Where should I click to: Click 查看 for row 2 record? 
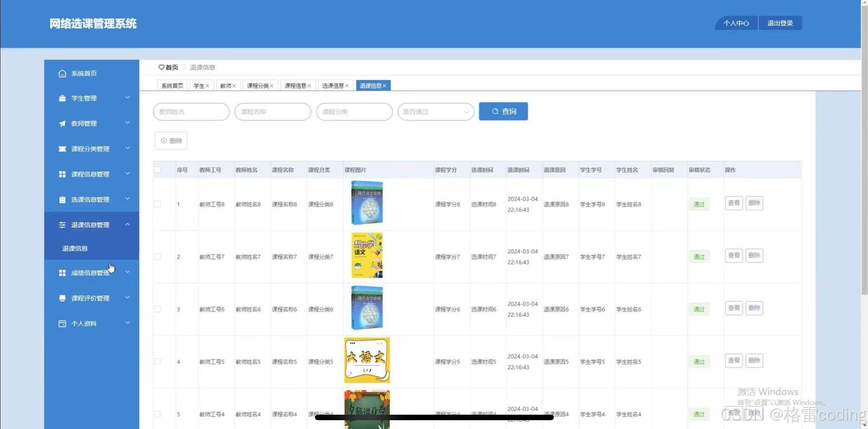[734, 255]
